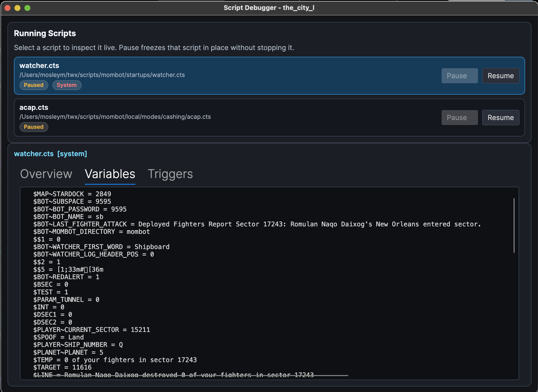Click the Running Scripts heading
This screenshot has height=392, width=538.
pos(45,33)
